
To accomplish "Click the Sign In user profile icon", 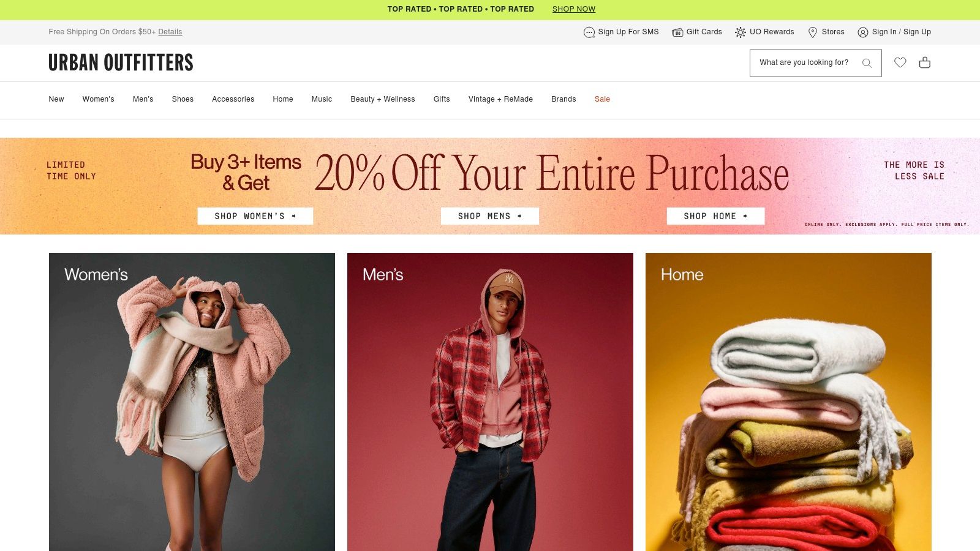I will tap(863, 32).
